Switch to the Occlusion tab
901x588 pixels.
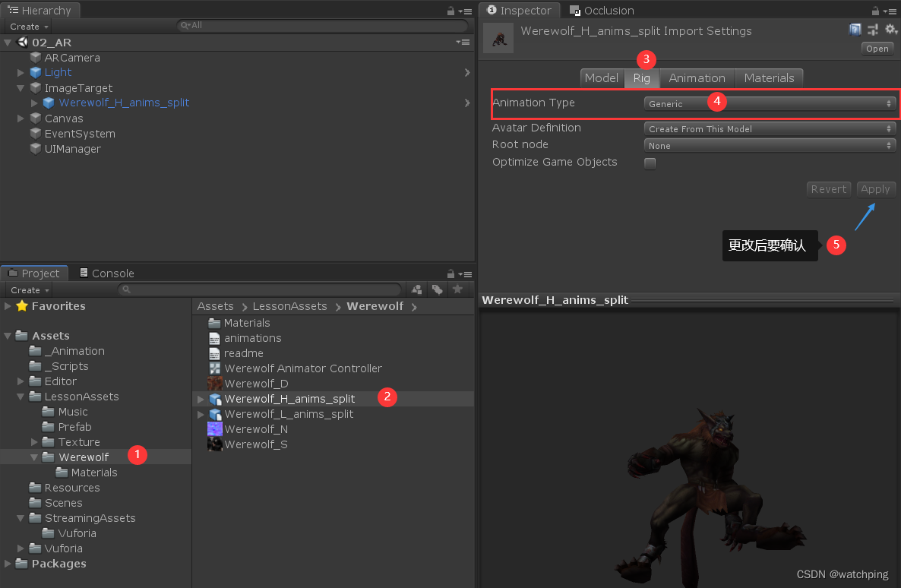(x=602, y=11)
